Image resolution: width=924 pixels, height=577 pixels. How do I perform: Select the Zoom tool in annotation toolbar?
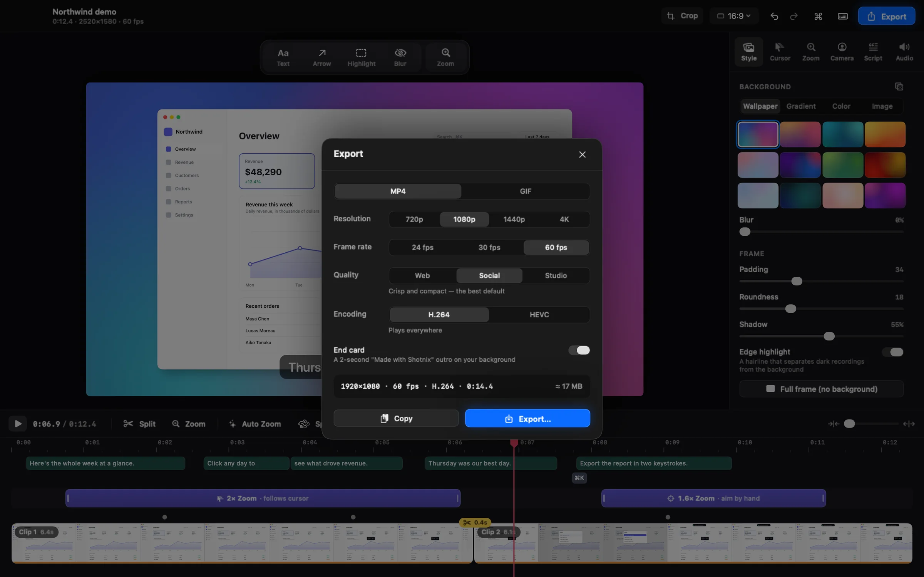445,57
